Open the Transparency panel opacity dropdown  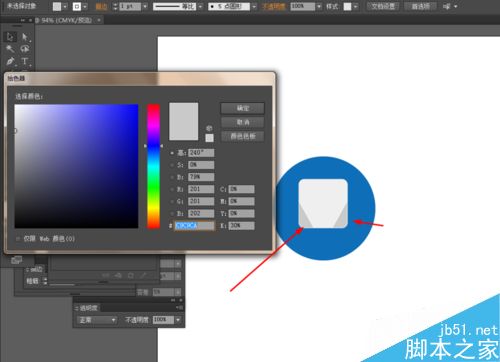[178, 320]
